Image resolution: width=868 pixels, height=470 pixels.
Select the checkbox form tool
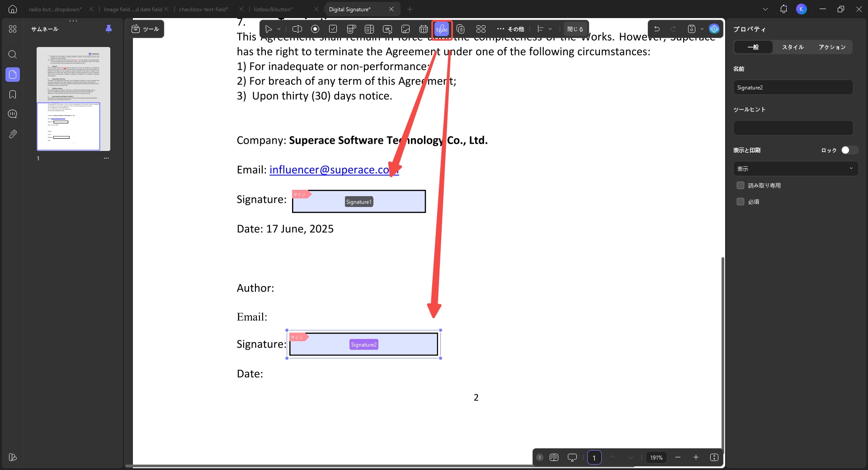point(333,29)
